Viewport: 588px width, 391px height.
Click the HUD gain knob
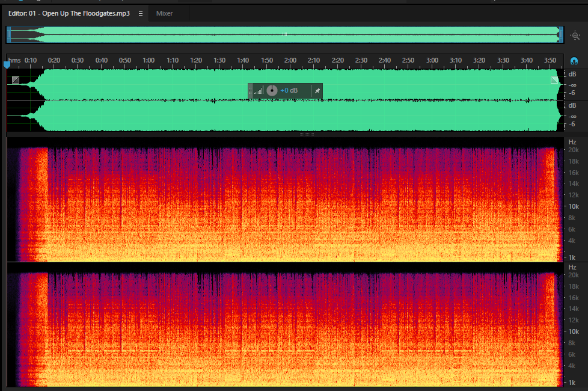coord(272,90)
